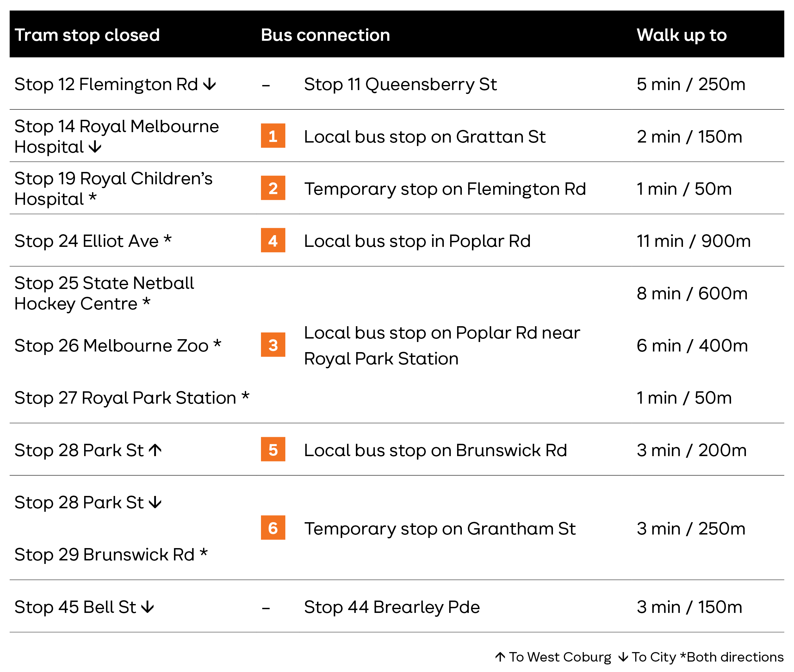Click the orange bus connection 3 badge
Viewport: 794px width, 672px height.
273,345
